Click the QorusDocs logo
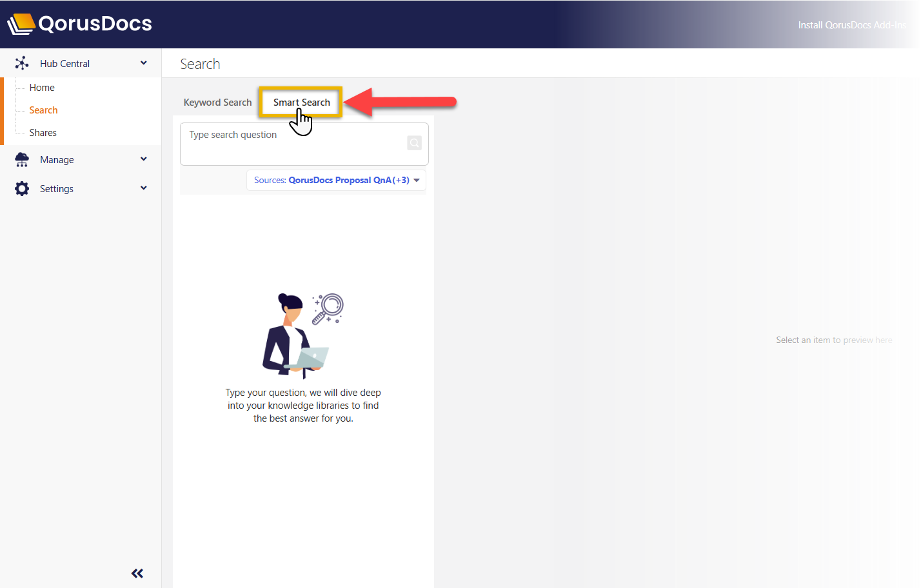The image size is (921, 588). [79, 24]
